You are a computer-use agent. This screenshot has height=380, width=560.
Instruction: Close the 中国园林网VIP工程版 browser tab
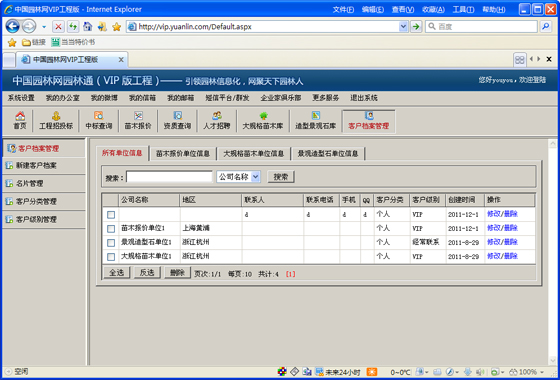click(x=121, y=60)
